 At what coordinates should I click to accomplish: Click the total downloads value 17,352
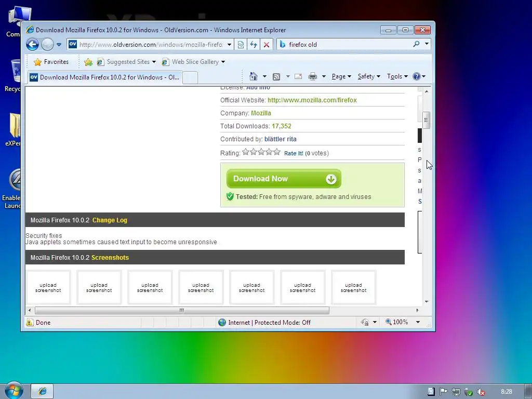[x=281, y=126]
